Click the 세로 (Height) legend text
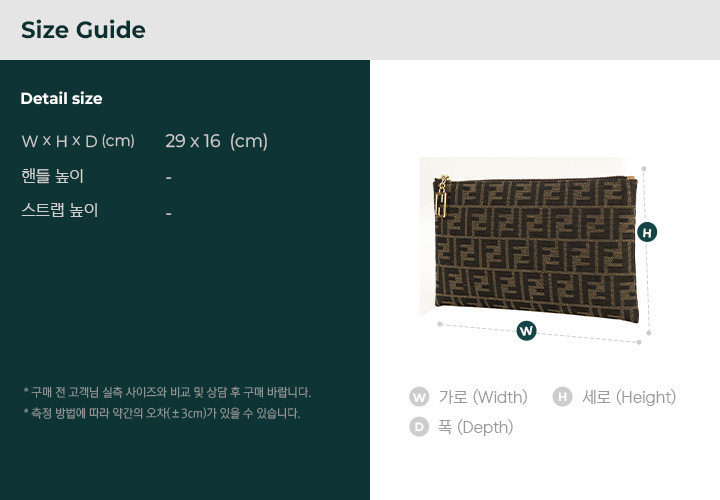 click(x=629, y=397)
